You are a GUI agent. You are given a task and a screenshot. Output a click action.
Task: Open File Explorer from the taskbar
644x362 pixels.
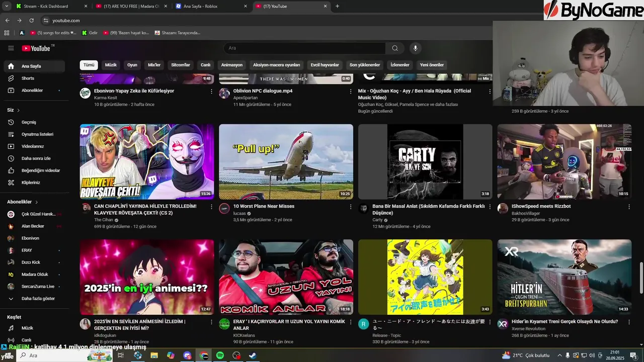coord(154,355)
